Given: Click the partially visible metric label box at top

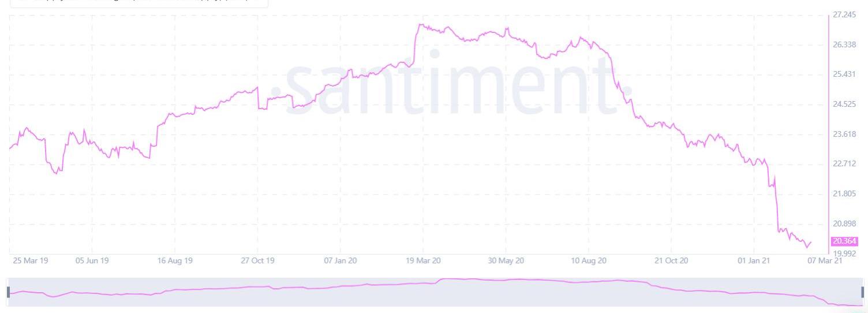Looking at the screenshot, I should point(139,3).
